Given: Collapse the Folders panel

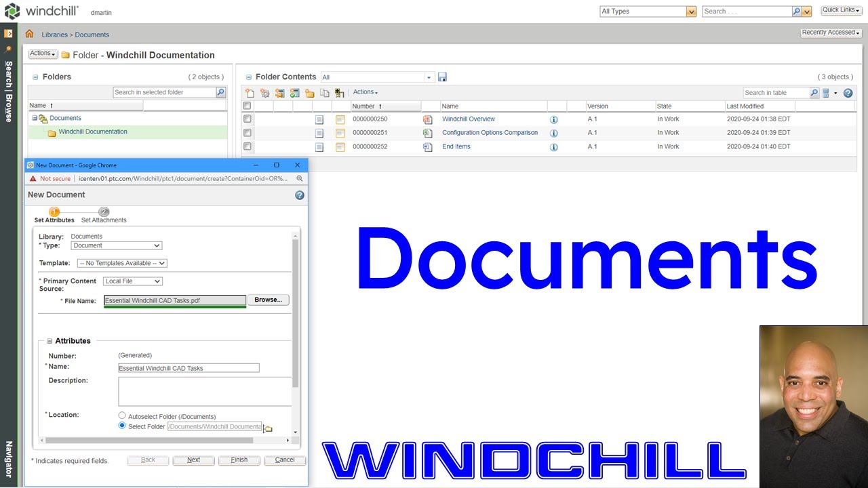Looking at the screenshot, I should pos(35,77).
